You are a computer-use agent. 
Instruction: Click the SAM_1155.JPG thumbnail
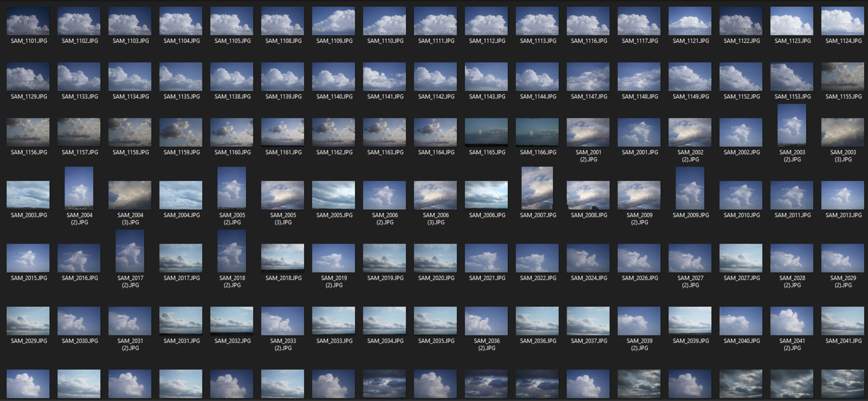[842, 77]
